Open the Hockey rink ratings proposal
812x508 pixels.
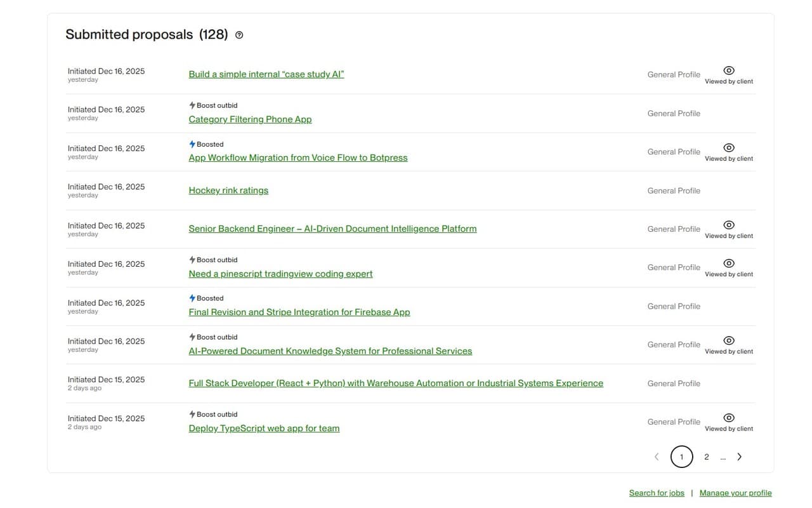[x=228, y=190]
